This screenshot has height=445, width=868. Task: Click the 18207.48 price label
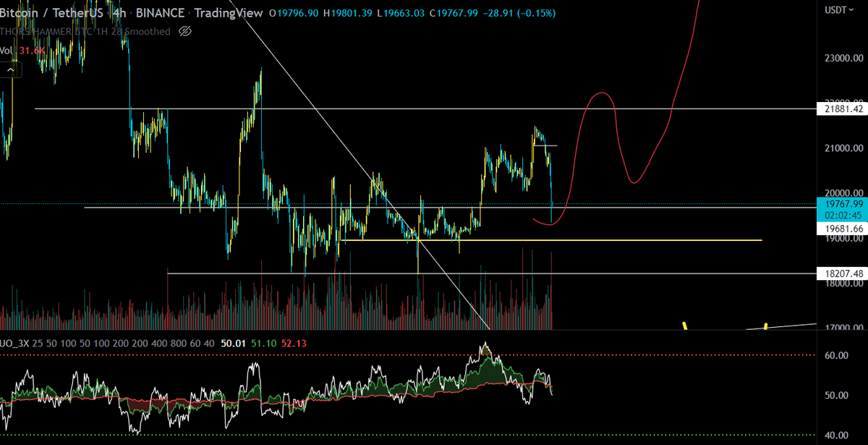tap(842, 274)
